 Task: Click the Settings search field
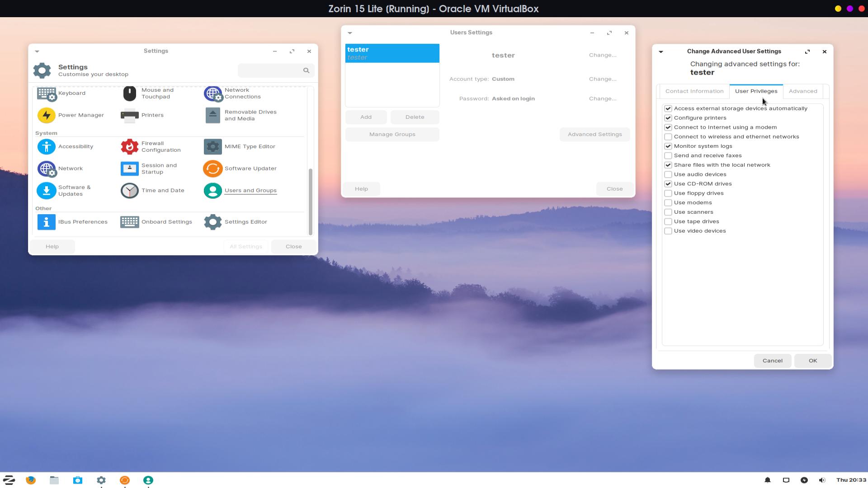(x=271, y=70)
